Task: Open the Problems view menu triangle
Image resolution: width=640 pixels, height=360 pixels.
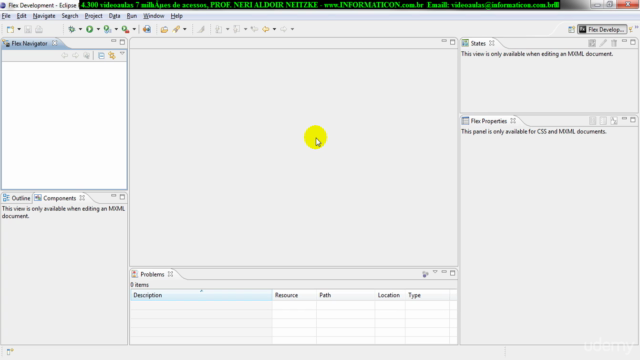Action: tap(435, 272)
